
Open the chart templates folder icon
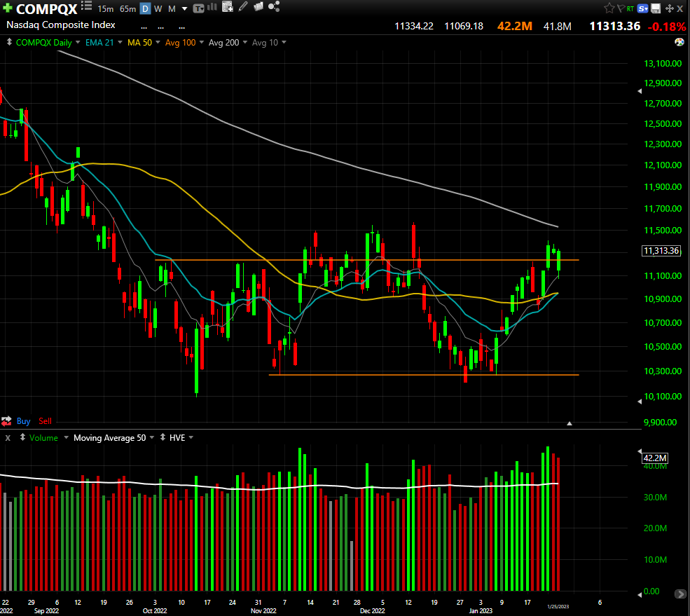(258, 6)
